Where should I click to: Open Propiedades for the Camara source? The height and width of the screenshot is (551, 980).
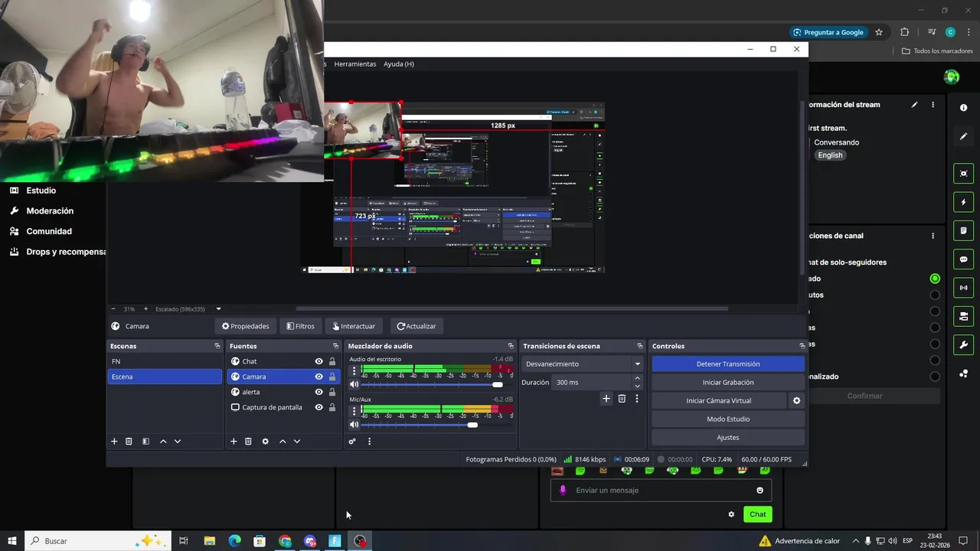(x=246, y=326)
